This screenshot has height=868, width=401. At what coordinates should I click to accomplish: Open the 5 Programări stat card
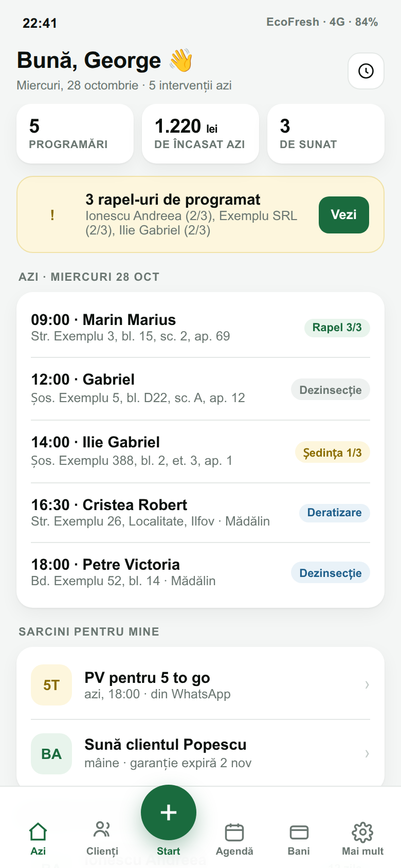coord(75,134)
